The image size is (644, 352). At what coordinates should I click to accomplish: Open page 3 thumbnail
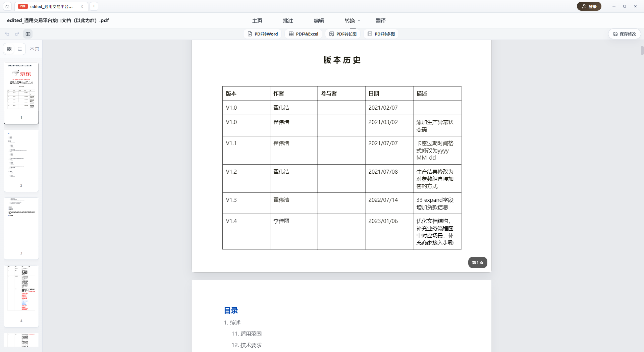pyautogui.click(x=21, y=228)
